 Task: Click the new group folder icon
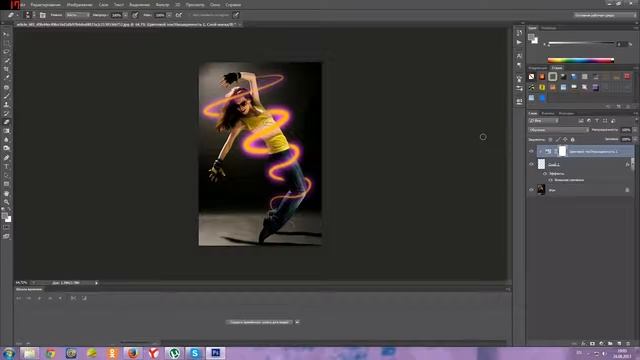click(x=610, y=344)
